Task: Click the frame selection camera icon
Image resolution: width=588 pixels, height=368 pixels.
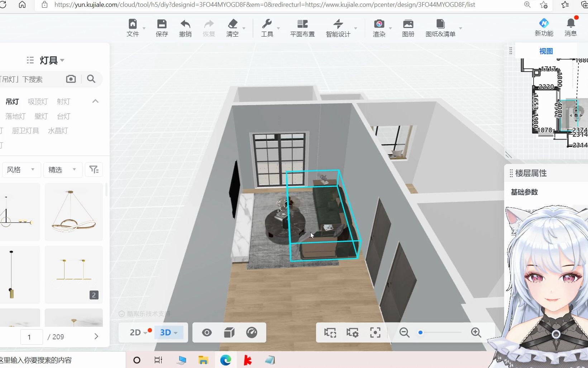Action: 330,332
